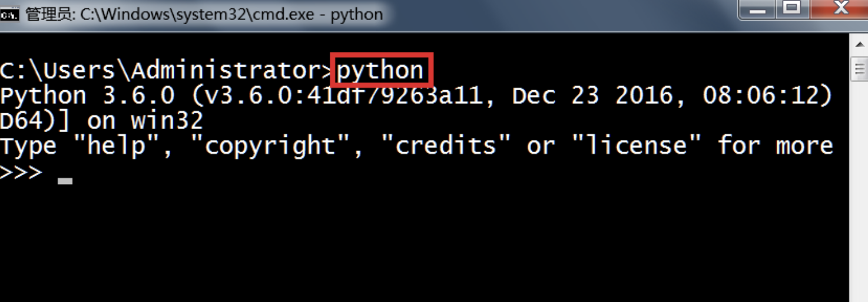Screen dimensions: 868x302
Task: Close the cmd.exe window
Action: click(842, 8)
